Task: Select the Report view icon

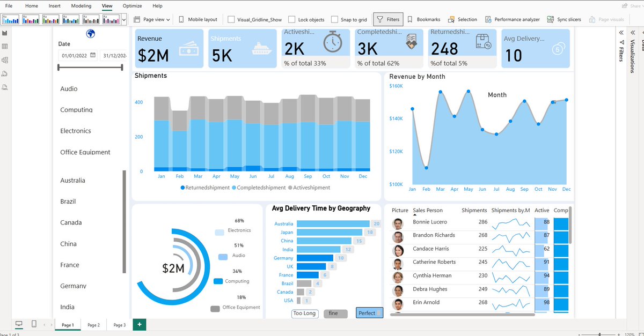Action: pos(5,33)
